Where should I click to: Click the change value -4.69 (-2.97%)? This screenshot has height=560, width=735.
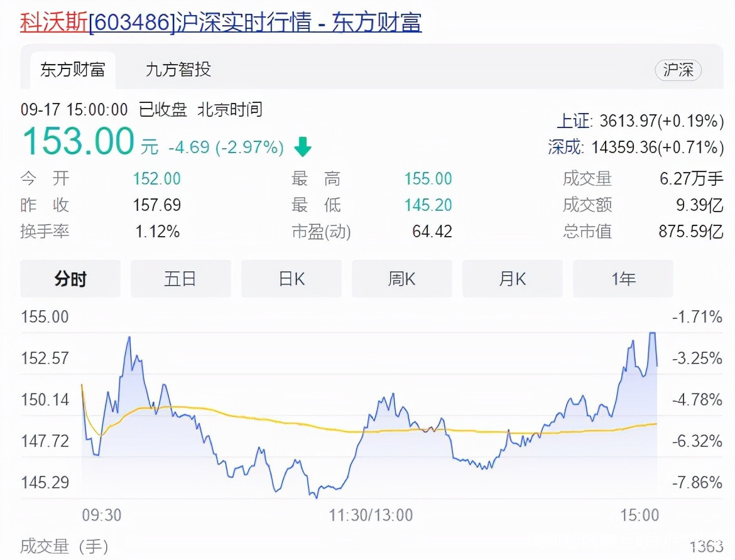[x=226, y=147]
